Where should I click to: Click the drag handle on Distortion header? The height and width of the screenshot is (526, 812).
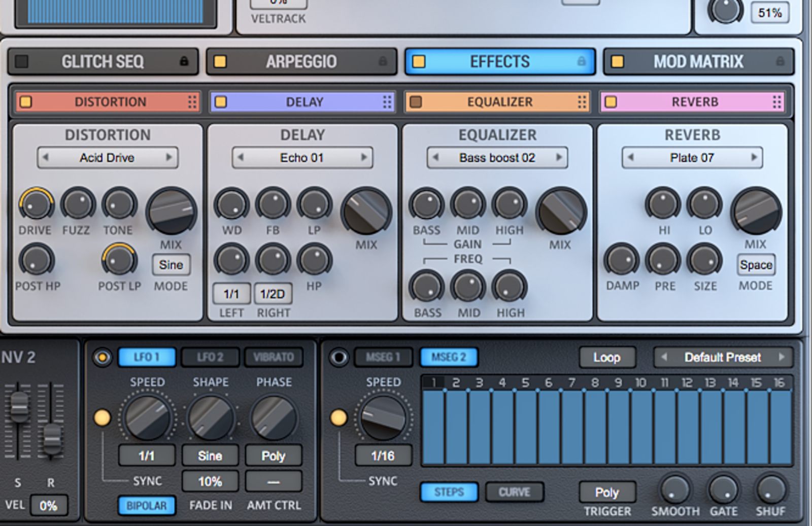(x=192, y=102)
